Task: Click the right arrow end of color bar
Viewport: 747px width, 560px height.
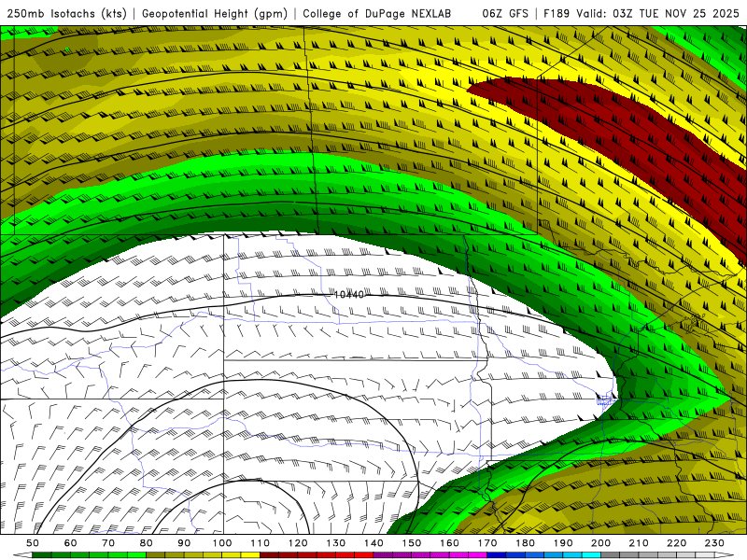Action: 725,555
